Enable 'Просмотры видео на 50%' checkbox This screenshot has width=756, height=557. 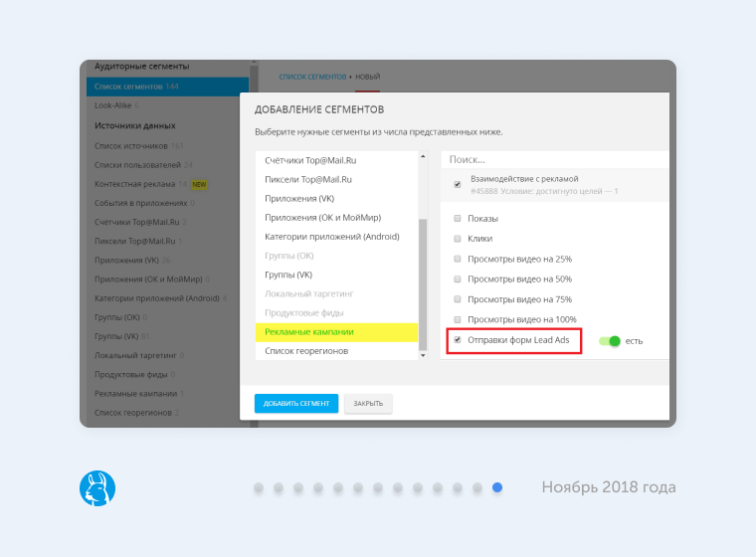(458, 279)
